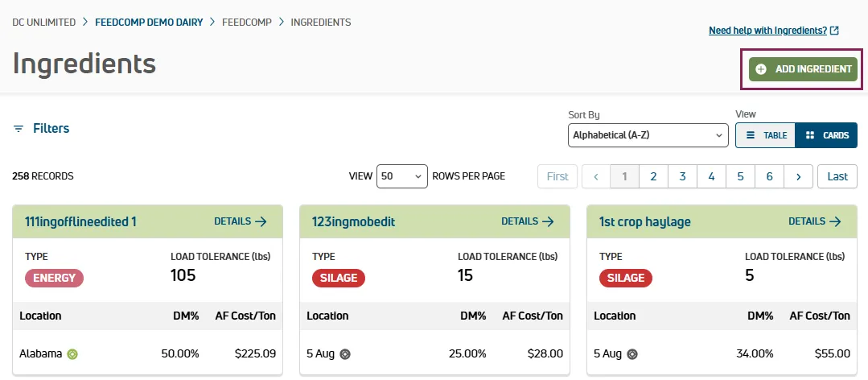
Task: Click the 123ingmobedit card title
Action: coord(354,222)
